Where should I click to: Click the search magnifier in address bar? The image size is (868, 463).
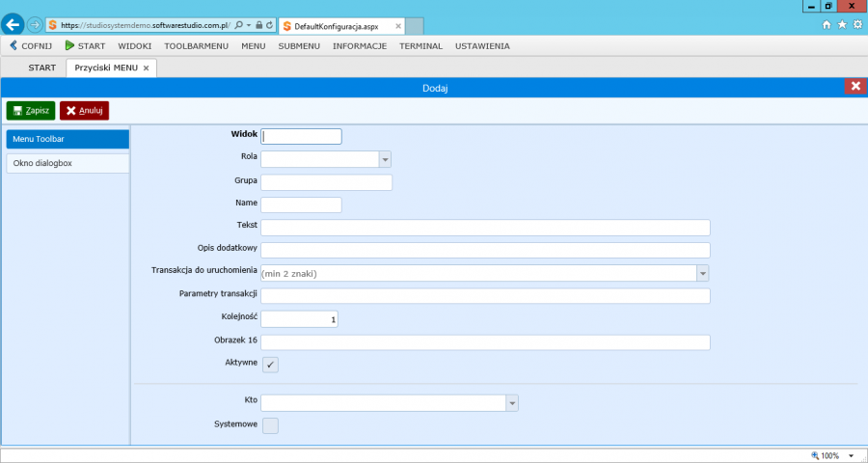click(239, 25)
